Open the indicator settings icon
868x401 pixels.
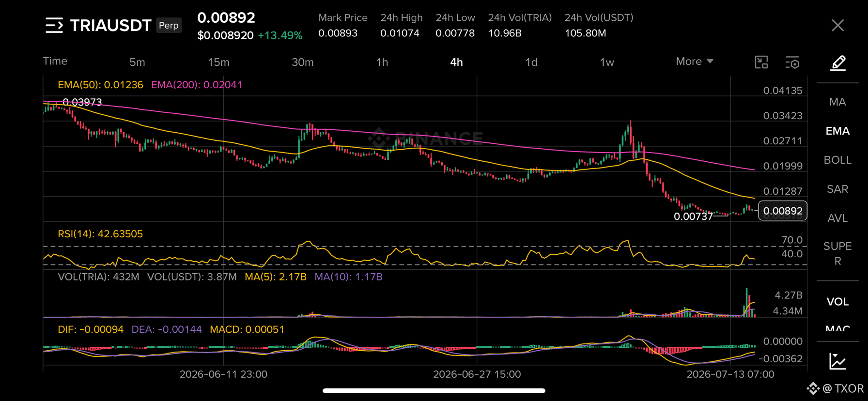point(792,62)
